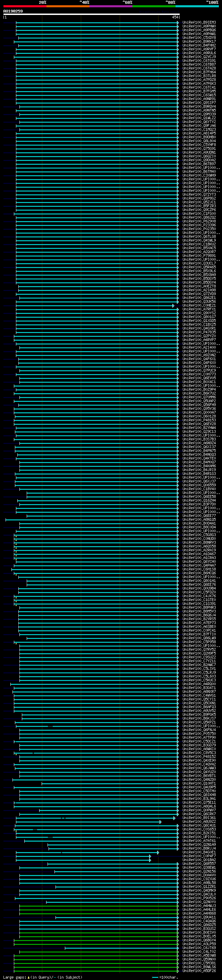Open hit UniRef100_B4G0E1

tap(199, 852)
